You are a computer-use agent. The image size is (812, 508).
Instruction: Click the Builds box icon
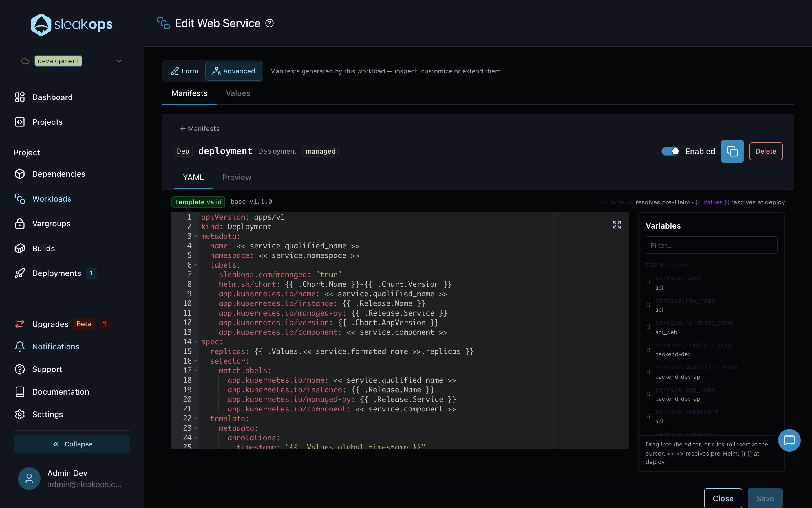point(20,248)
